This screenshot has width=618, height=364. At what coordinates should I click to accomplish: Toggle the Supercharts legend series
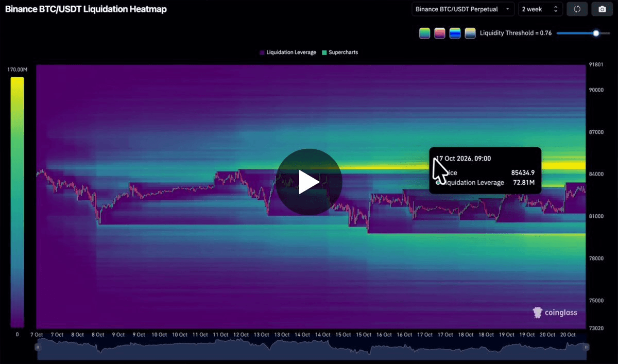pyautogui.click(x=340, y=53)
